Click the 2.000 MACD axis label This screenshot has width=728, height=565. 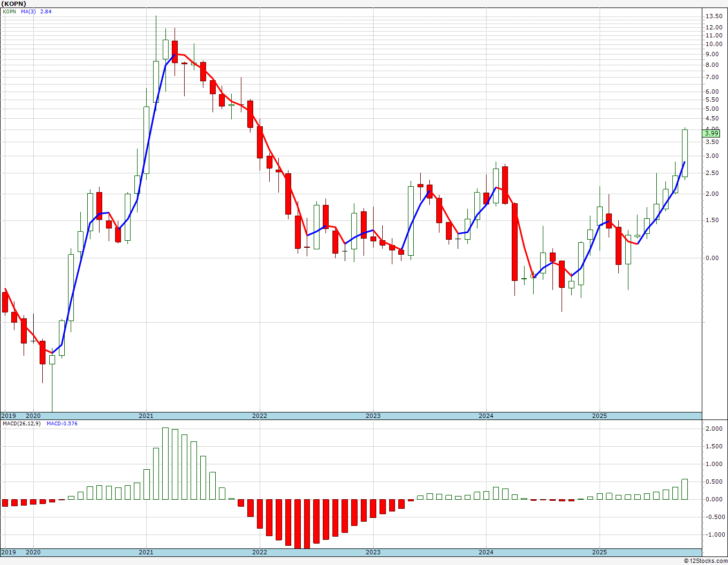pyautogui.click(x=713, y=429)
